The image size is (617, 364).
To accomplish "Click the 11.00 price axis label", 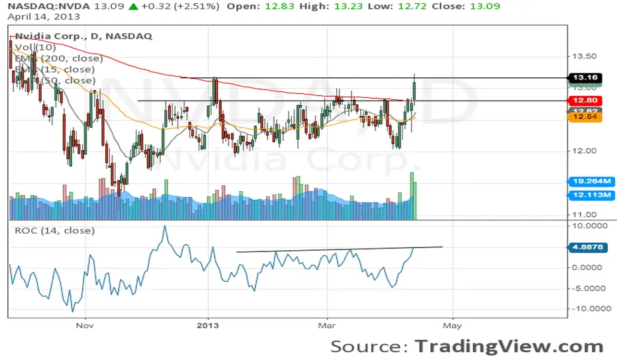I will (x=584, y=215).
